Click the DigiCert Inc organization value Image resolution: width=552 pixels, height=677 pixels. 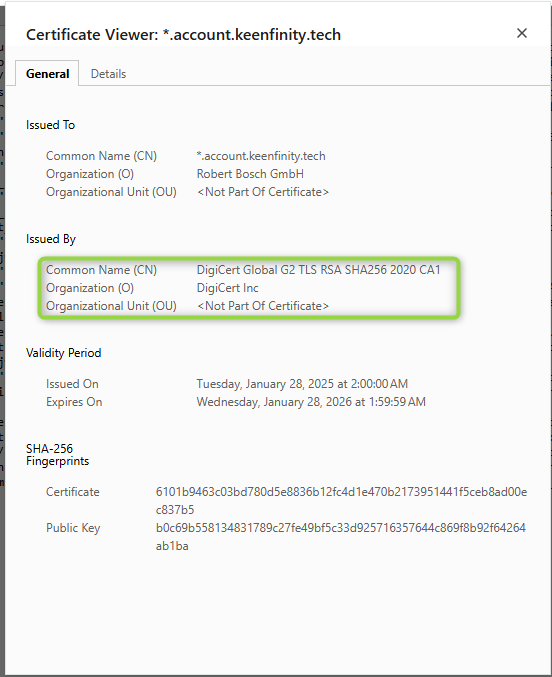(228, 288)
